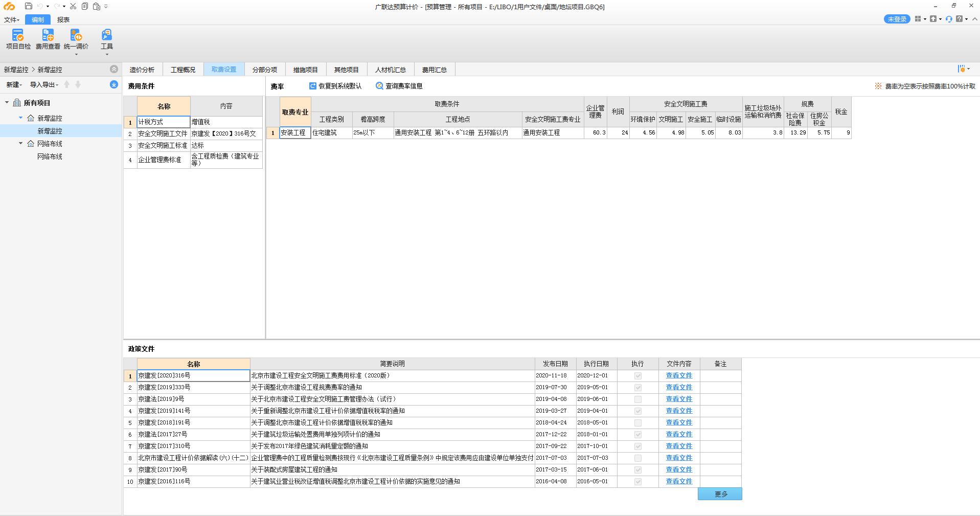
Task: Click the redo arrow icon
Action: 57,6
